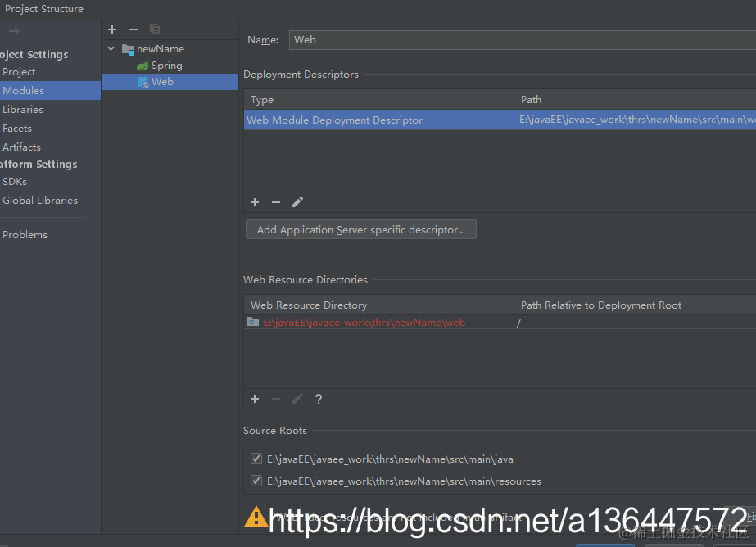Click the disabled edit web resource pencil
The height and width of the screenshot is (547, 756).
[x=297, y=399]
